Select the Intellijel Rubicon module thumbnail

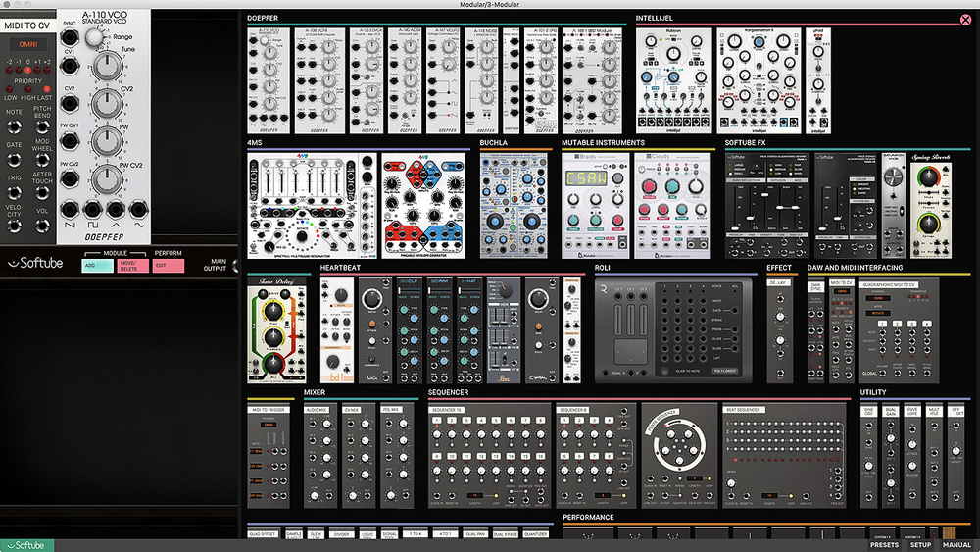(674, 80)
